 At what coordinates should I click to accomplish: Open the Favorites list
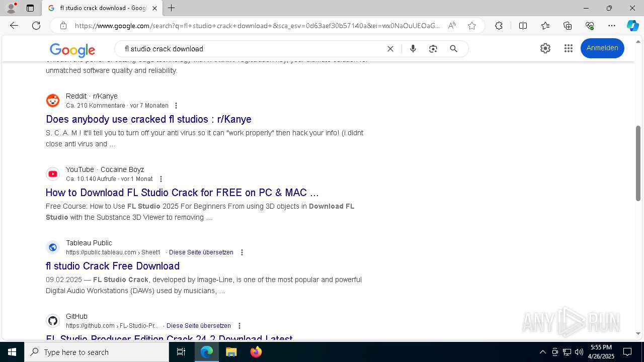click(545, 26)
